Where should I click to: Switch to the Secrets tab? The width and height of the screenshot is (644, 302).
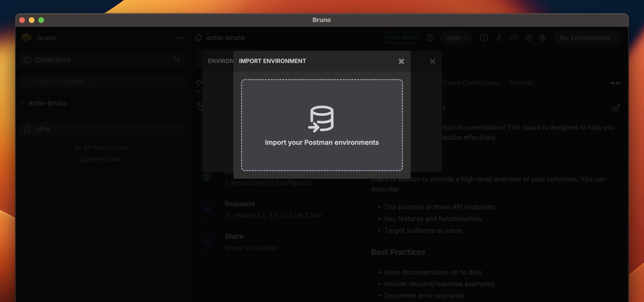coord(521,82)
